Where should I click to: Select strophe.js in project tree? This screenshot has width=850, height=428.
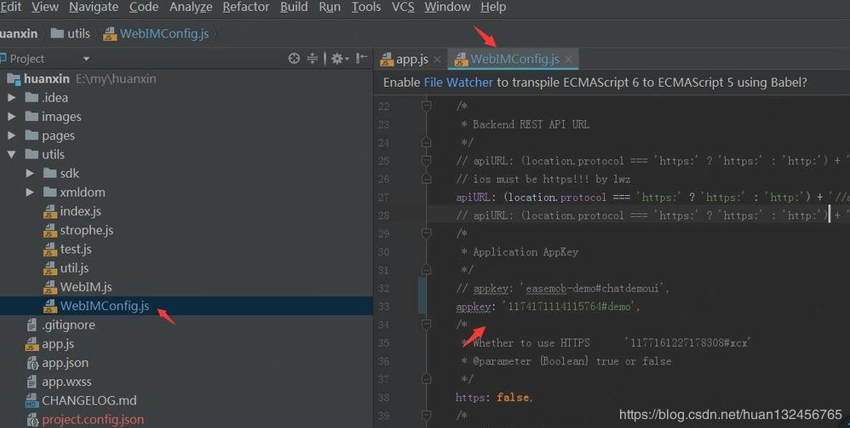tap(86, 231)
